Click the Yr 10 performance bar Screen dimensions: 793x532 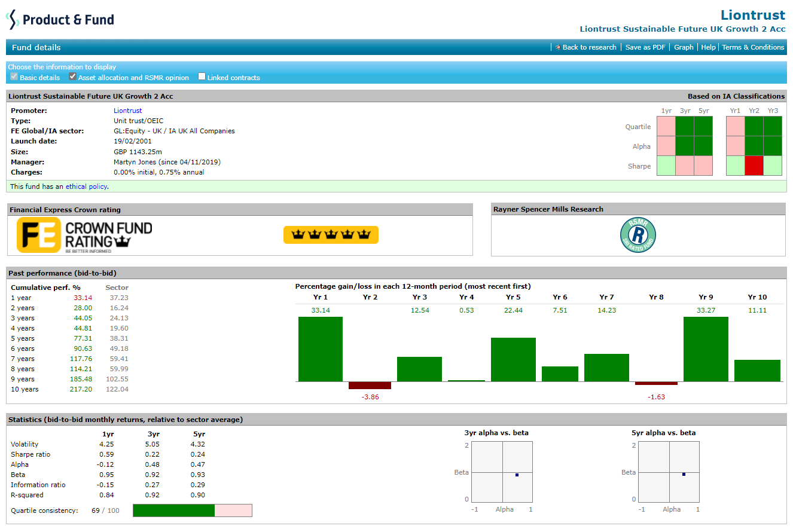[757, 371]
